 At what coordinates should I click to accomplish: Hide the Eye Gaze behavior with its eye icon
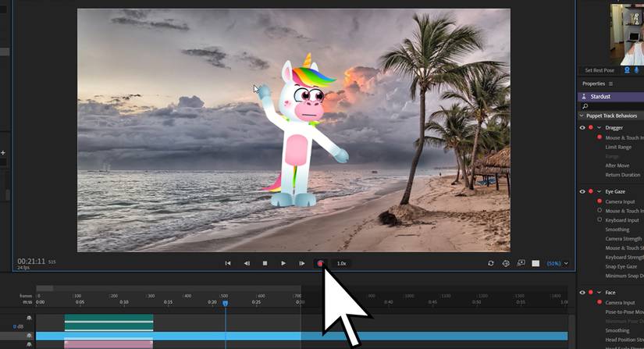(x=582, y=192)
